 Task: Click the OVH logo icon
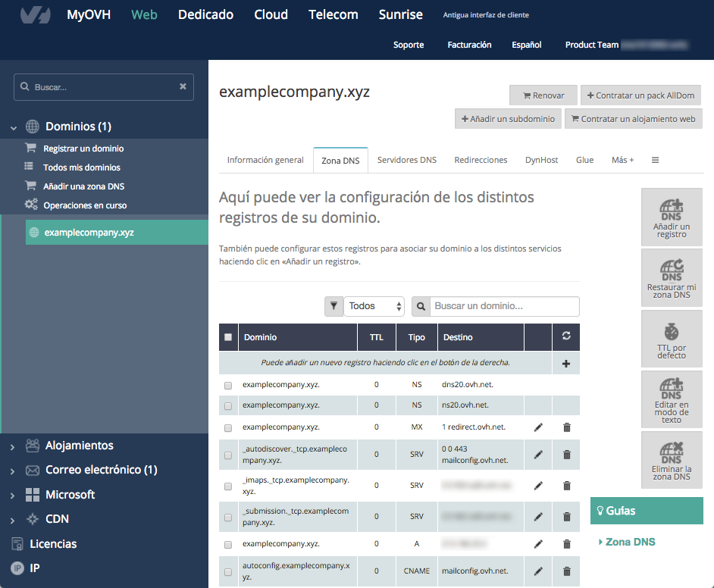[x=36, y=14]
